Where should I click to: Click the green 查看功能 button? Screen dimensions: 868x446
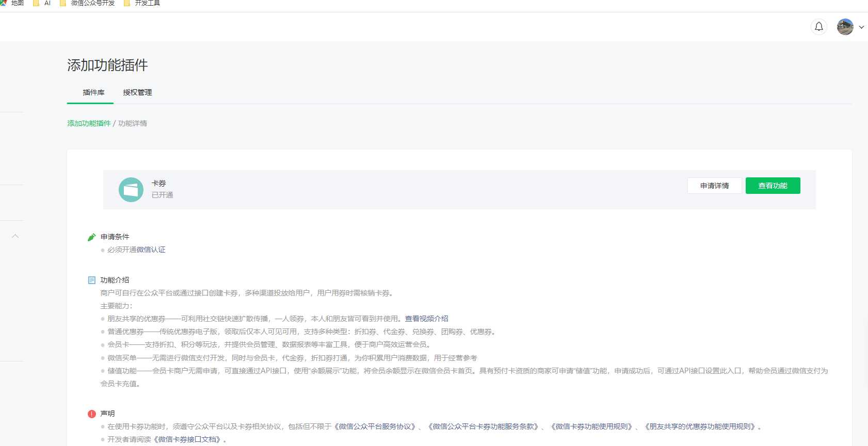coord(773,186)
